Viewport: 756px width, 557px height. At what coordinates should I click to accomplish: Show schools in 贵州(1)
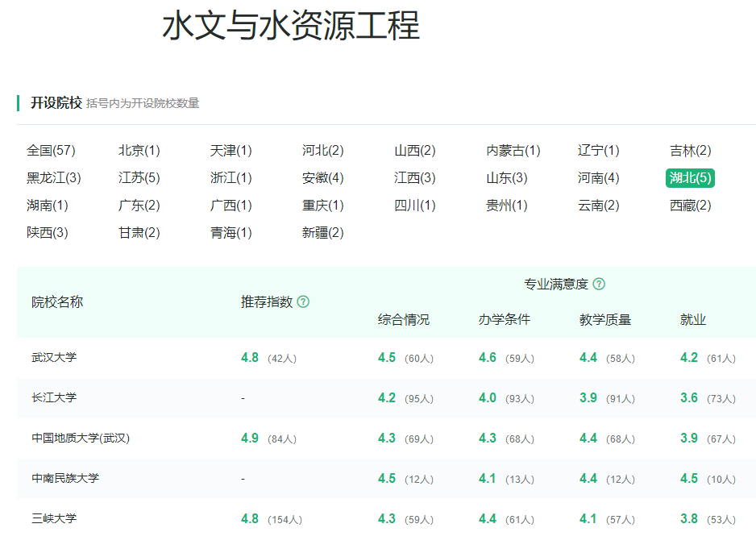(x=507, y=206)
